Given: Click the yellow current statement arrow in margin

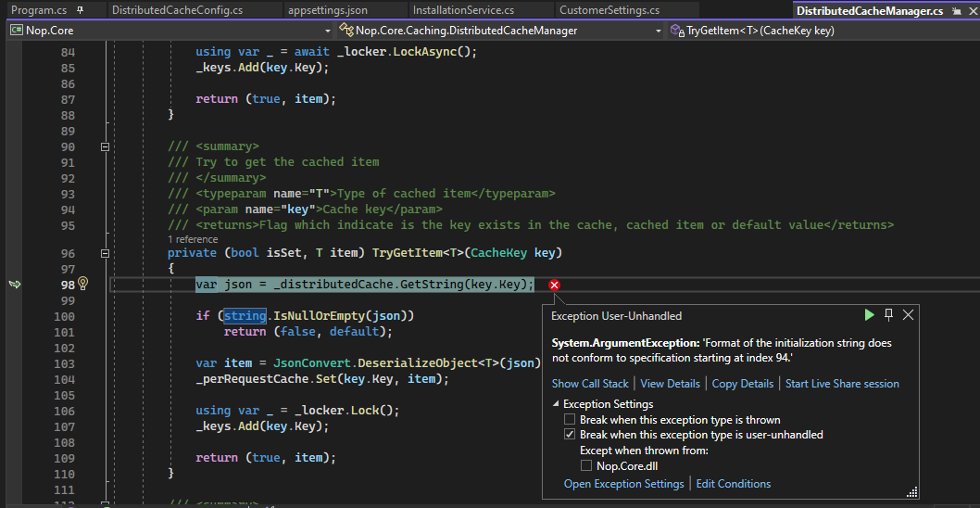Looking at the screenshot, I should [14, 285].
